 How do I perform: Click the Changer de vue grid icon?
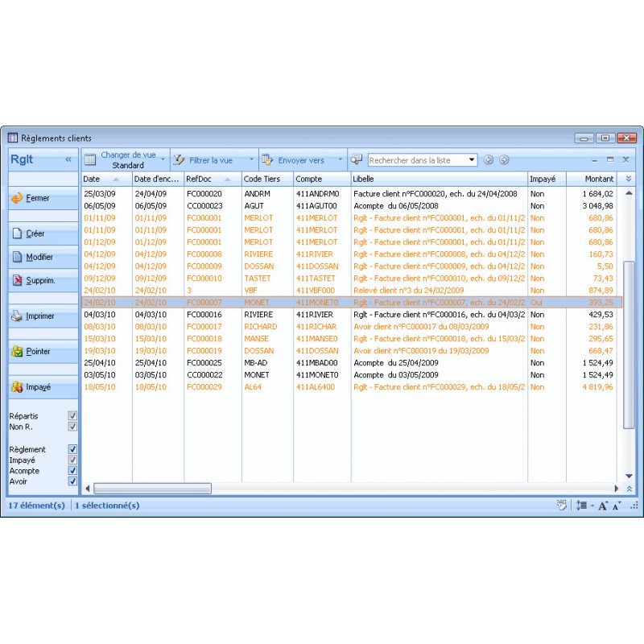click(90, 159)
